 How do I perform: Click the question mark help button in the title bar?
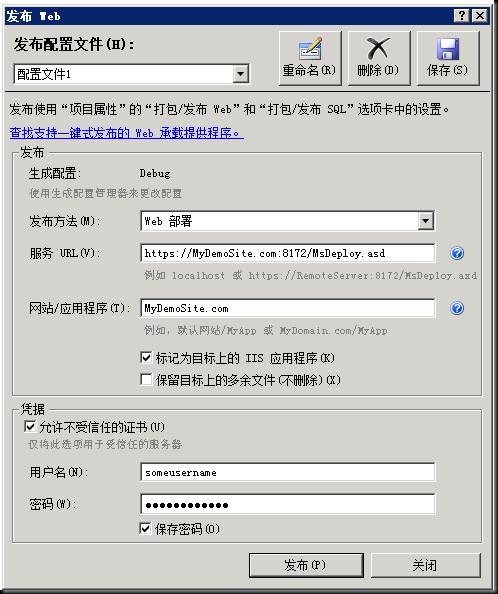click(462, 16)
